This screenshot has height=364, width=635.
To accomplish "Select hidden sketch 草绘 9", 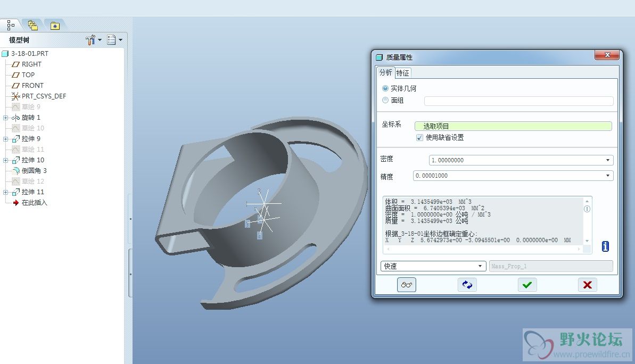I will [x=31, y=107].
